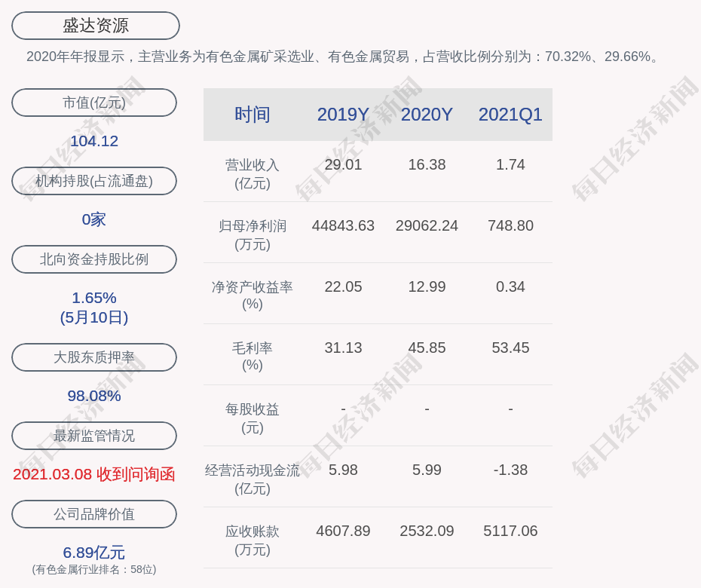The image size is (701, 588).
Task: Select receivables value 2532.09
Action: 427,531
